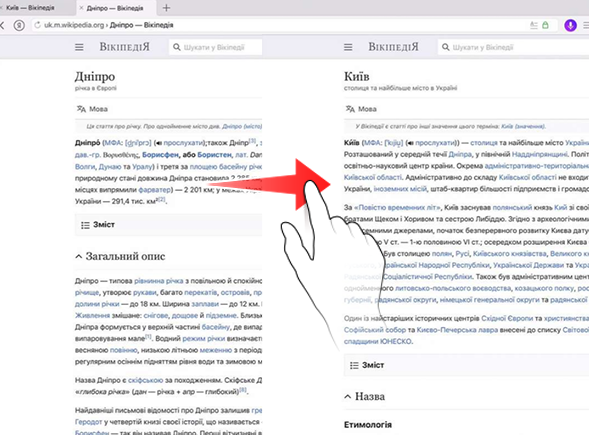Focus the Wikipedia search field on Київ page
This screenshot has width=589, height=435.
(x=513, y=47)
